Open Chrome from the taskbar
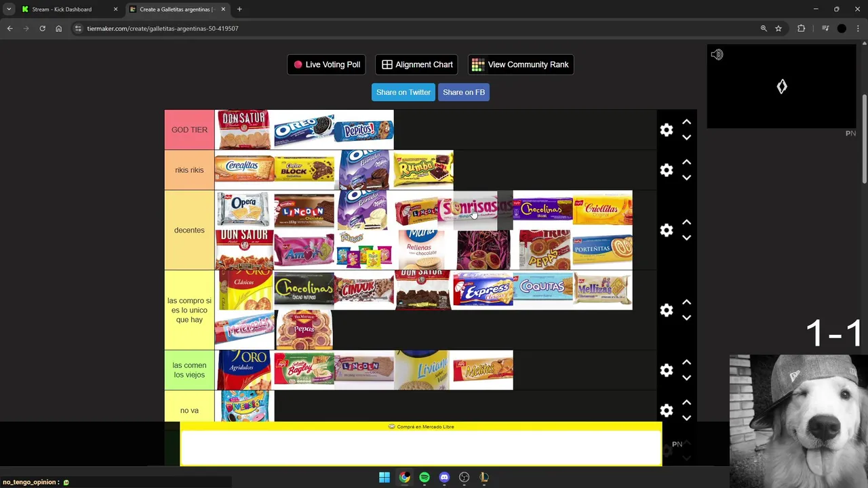Viewport: 868px width, 488px height. click(404, 477)
